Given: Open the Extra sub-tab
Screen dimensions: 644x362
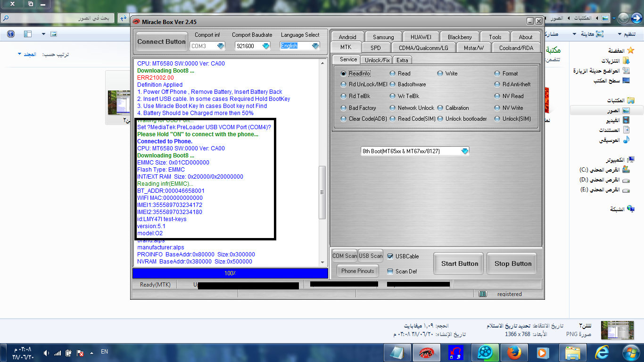Looking at the screenshot, I should (x=402, y=60).
